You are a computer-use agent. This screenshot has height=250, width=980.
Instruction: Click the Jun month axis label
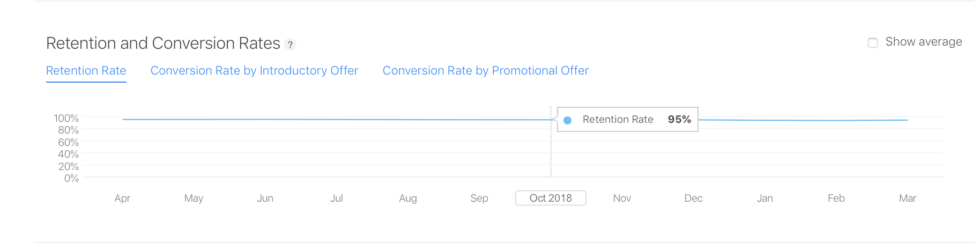coord(265,198)
